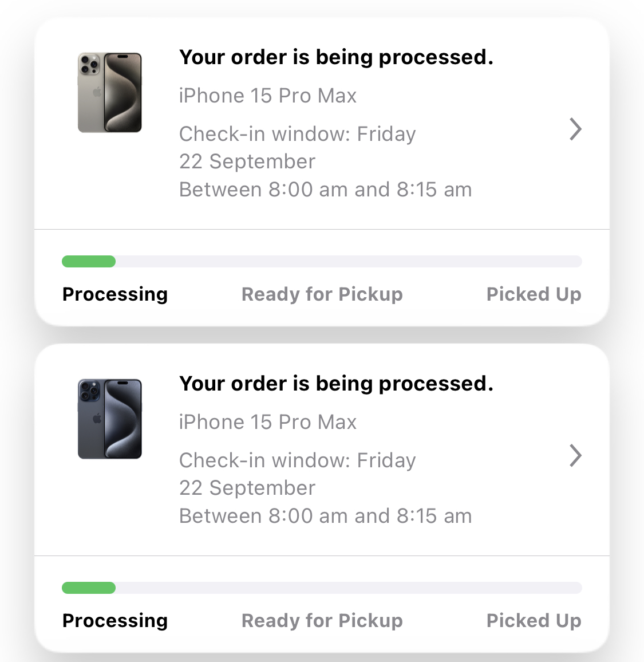Tap iPhone 15 Pro Max name on natural titanium order

click(x=267, y=96)
